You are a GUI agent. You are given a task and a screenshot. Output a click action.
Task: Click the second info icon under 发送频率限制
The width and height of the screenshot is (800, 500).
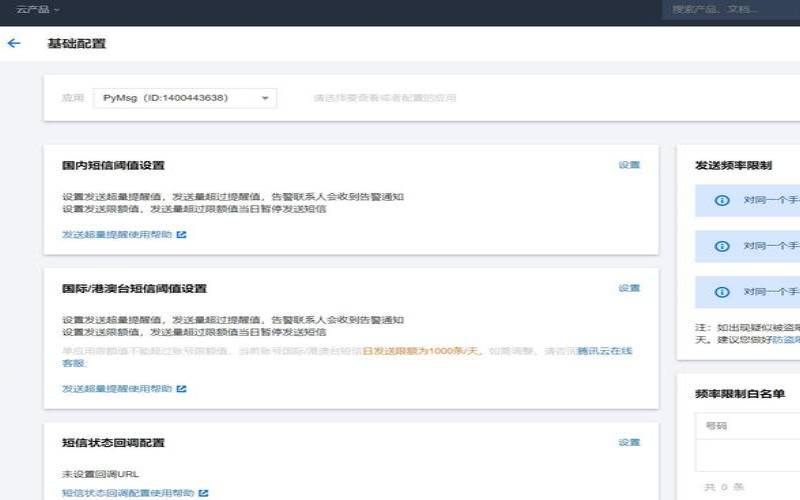click(722, 246)
